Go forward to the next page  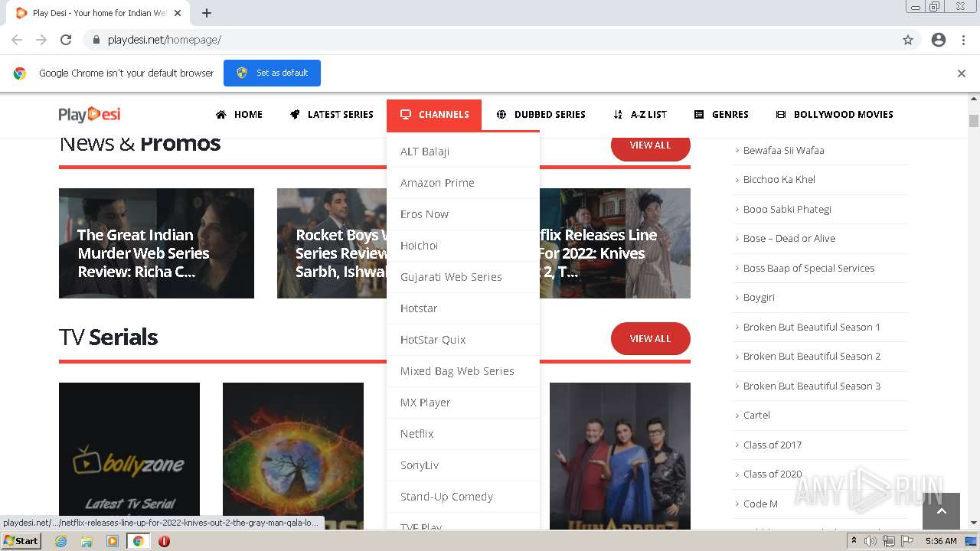(x=41, y=40)
